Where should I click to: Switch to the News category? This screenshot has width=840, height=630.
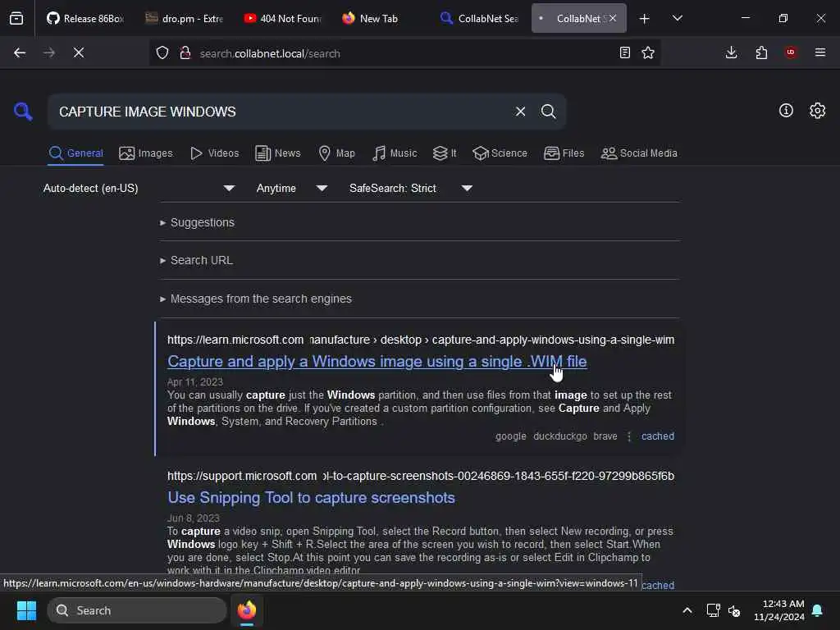pyautogui.click(x=278, y=153)
